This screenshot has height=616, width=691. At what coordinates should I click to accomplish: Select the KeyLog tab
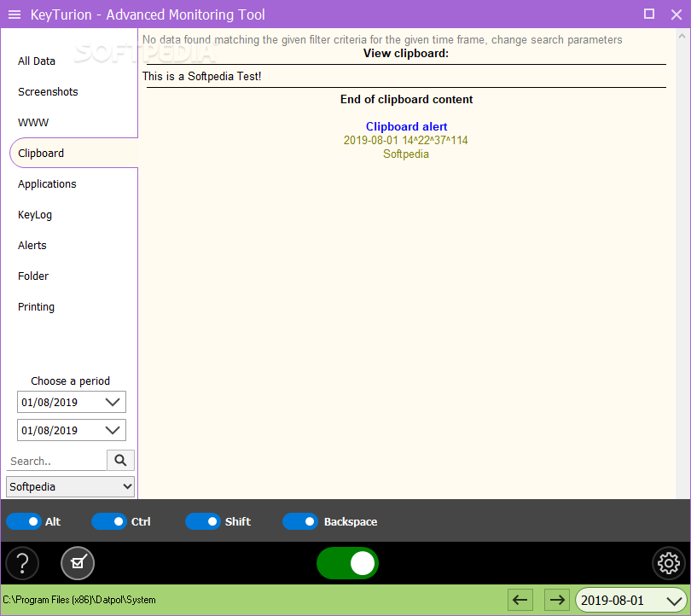click(35, 215)
